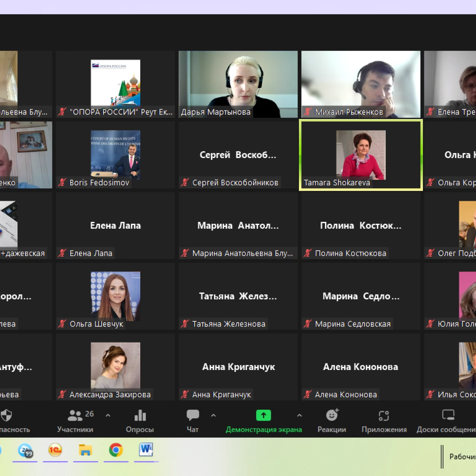
Task: Click muted mic icon of Михаил Рыженков
Action: point(308,112)
